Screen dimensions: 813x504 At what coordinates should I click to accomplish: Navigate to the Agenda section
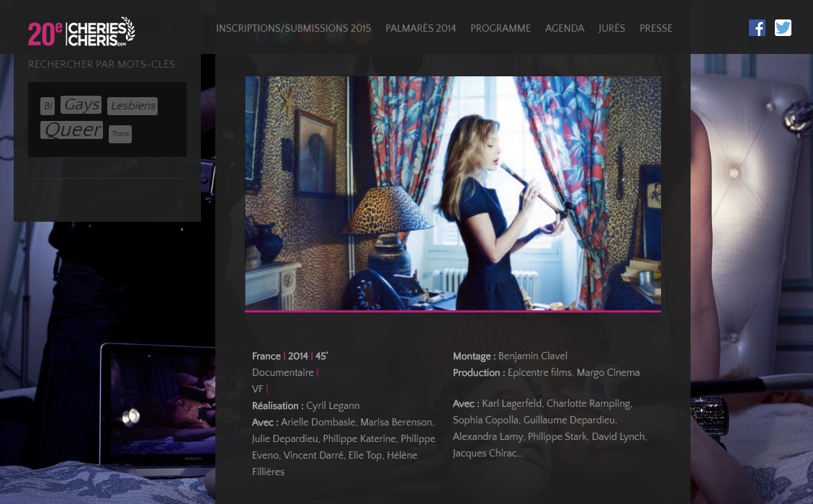pos(565,29)
